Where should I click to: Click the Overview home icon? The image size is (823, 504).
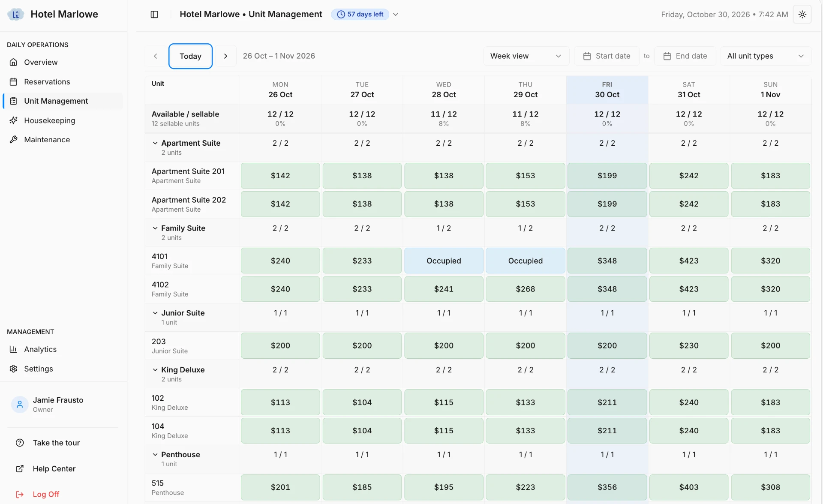[14, 62]
